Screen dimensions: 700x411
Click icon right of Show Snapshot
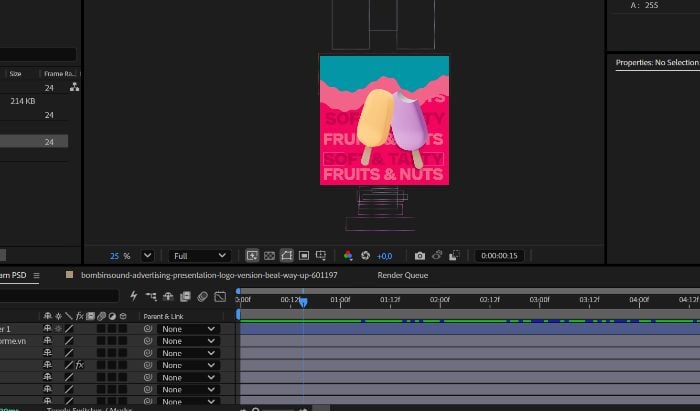coord(454,256)
